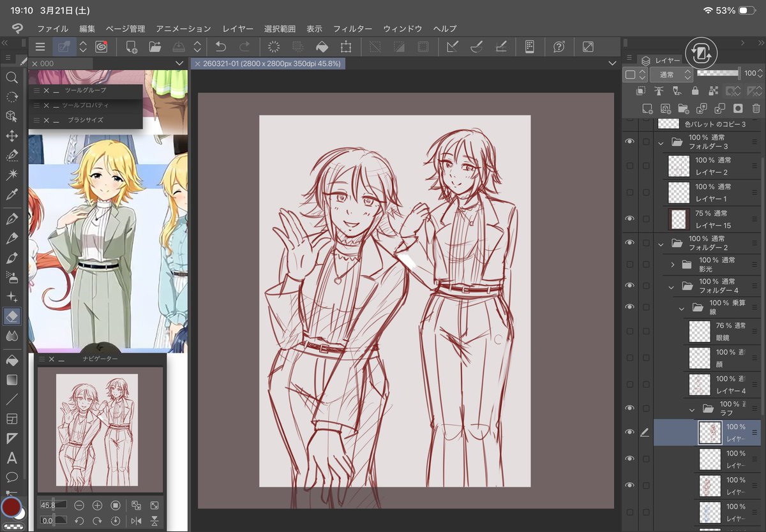Select the Eyedropper tool
766x532 pixels.
tap(11, 195)
